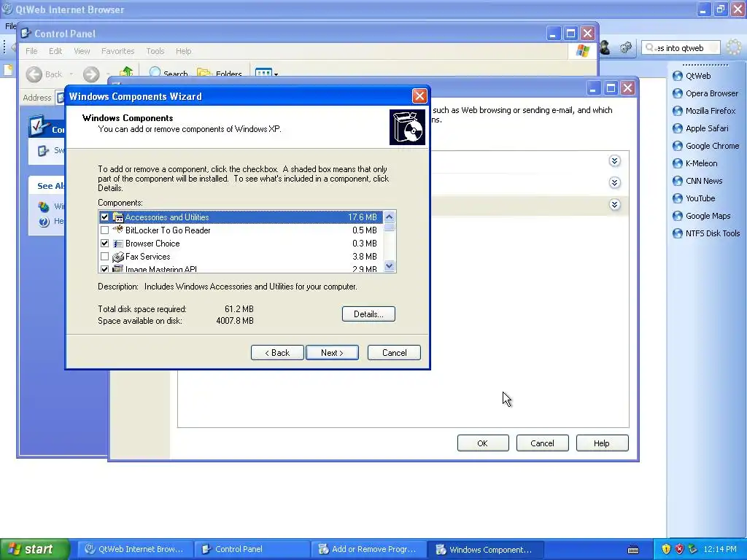Viewport: 747px width, 560px height.
Task: Open Mozilla Firefox bookmark
Action: (x=704, y=111)
